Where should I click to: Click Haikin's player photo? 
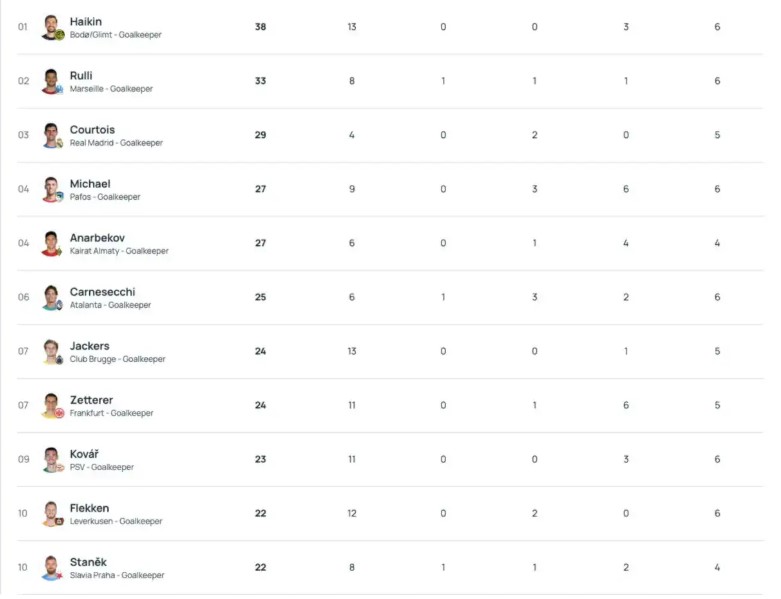tap(52, 27)
